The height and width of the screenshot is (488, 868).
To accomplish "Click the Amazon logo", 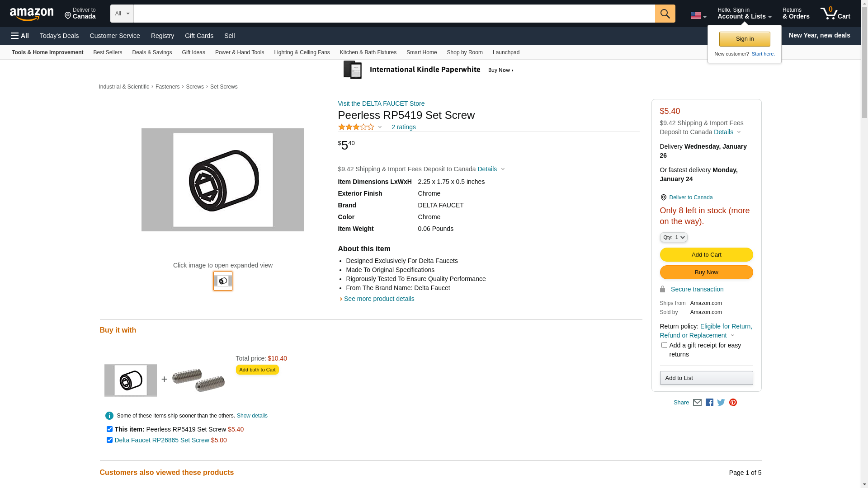I will 32,14.
